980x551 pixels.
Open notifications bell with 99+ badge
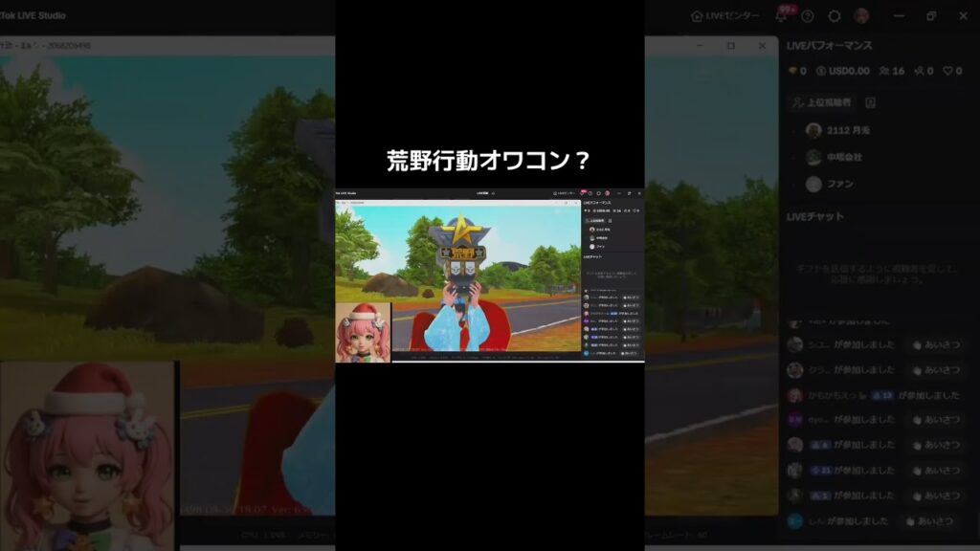coord(782,16)
